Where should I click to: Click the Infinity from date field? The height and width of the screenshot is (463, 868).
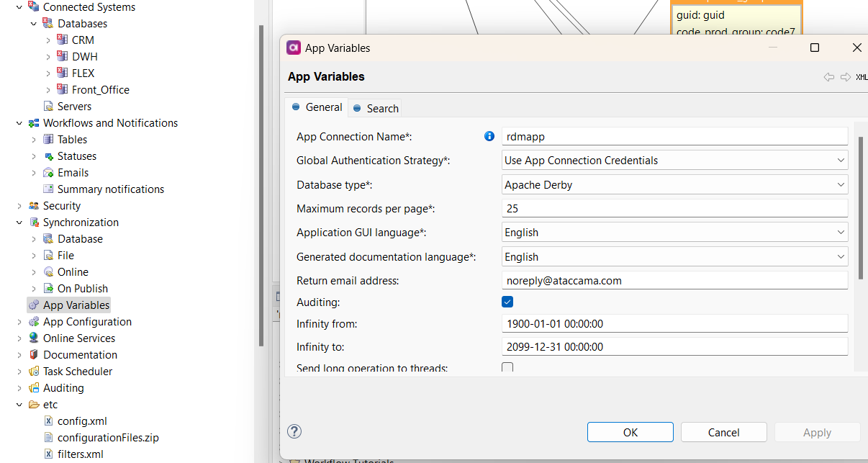pos(674,324)
